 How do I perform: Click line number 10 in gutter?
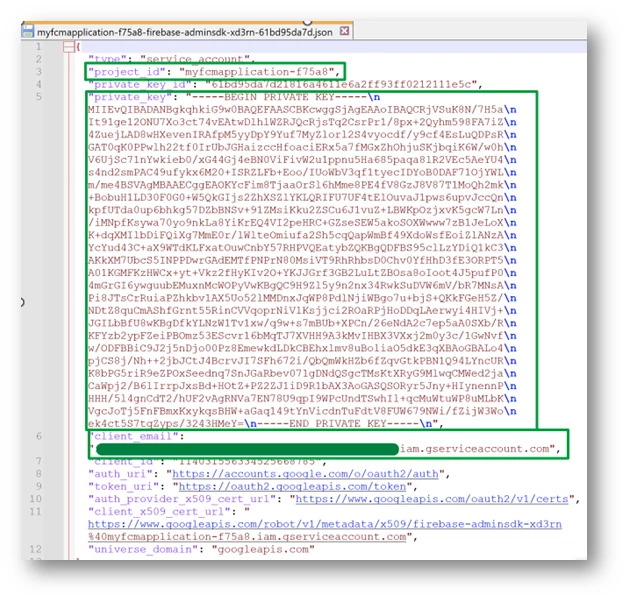[36, 499]
